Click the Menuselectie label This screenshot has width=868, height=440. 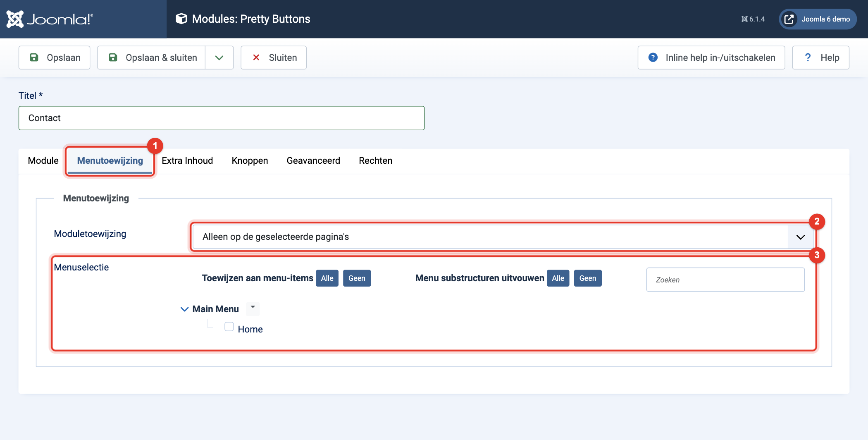click(81, 268)
